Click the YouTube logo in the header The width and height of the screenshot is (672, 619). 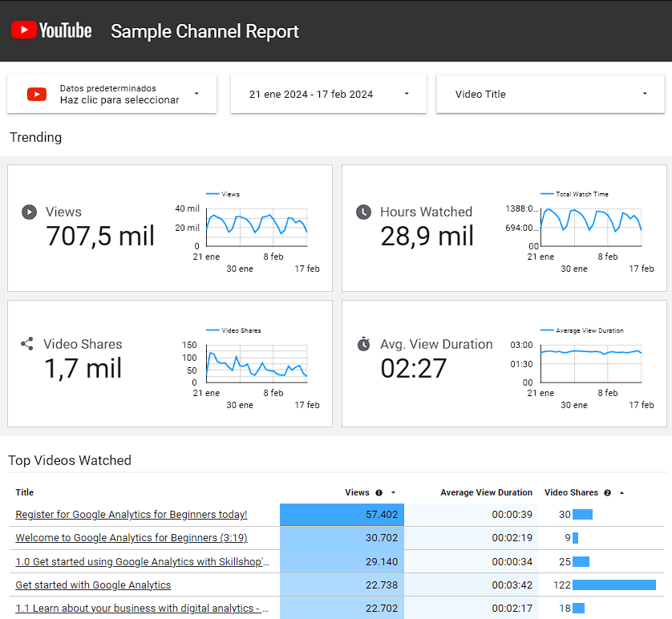tap(51, 30)
